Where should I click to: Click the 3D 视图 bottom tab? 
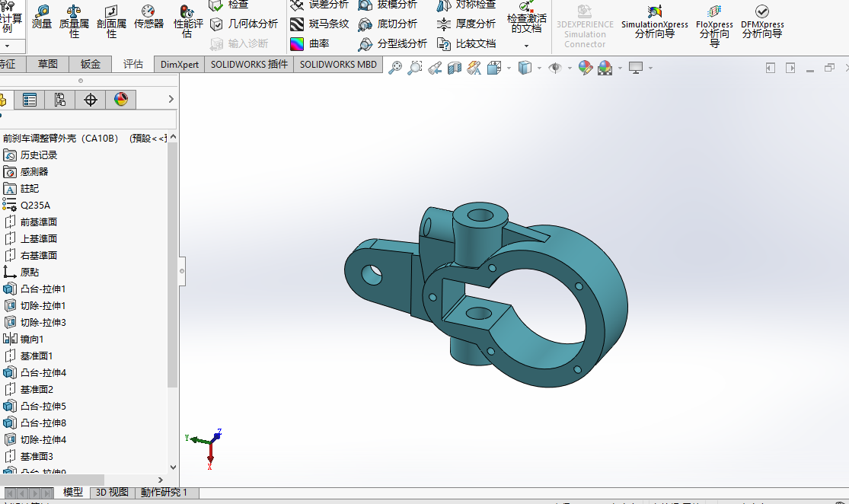pyautogui.click(x=112, y=492)
